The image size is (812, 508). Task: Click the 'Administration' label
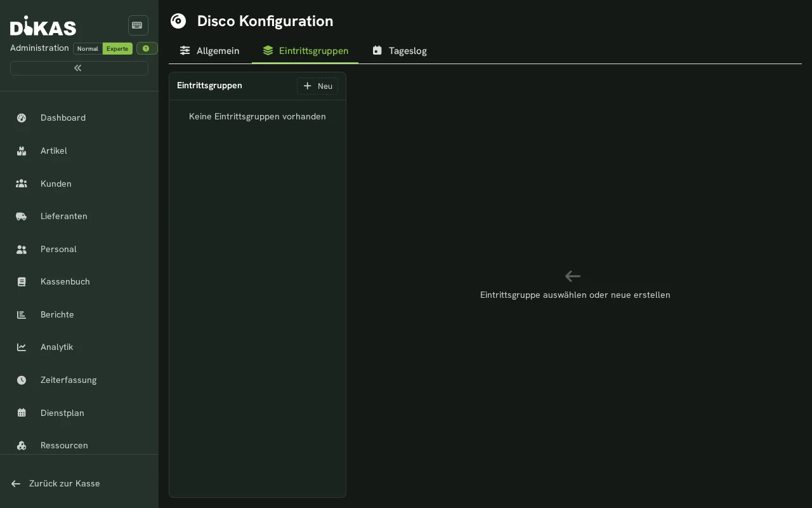pos(39,48)
